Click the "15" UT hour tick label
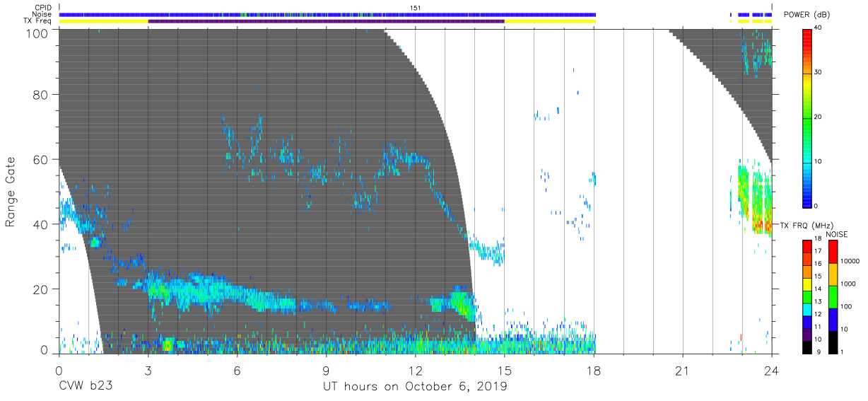The width and height of the screenshot is (868, 401). point(505,371)
